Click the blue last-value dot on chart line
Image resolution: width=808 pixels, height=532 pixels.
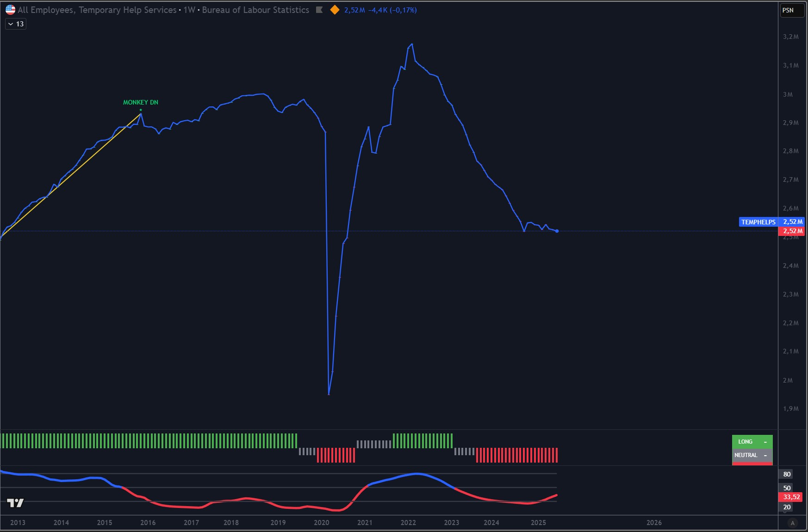[x=557, y=231]
